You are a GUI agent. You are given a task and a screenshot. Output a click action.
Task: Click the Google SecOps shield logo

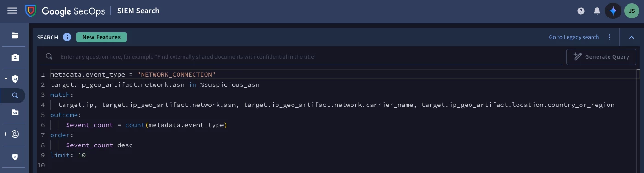point(31,11)
